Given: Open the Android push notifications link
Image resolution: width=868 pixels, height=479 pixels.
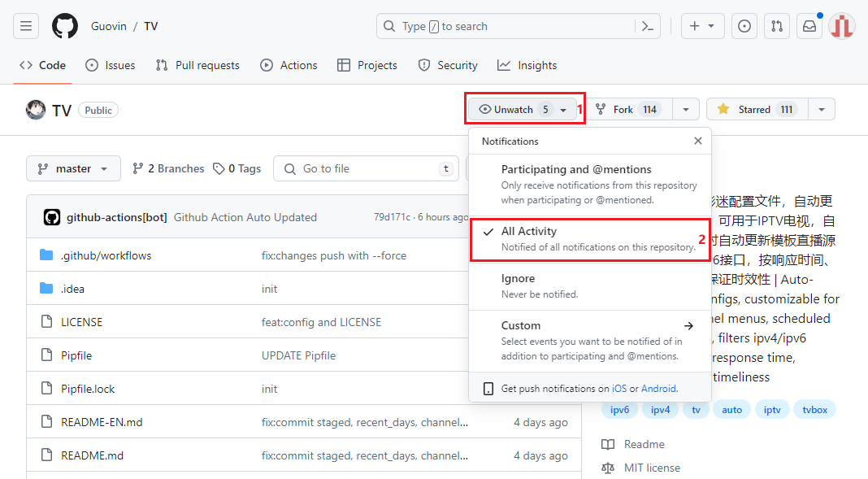Looking at the screenshot, I should 658,388.
